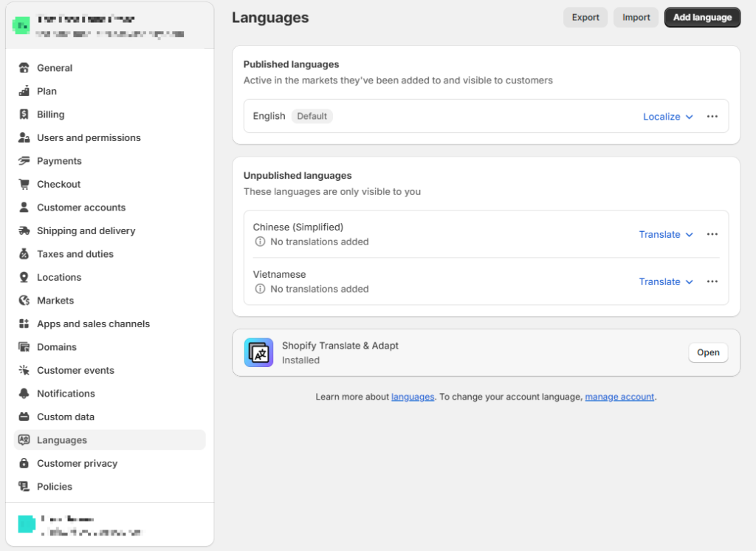The image size is (756, 551).
Task: Open Custom data settings
Action: [x=110, y=417]
